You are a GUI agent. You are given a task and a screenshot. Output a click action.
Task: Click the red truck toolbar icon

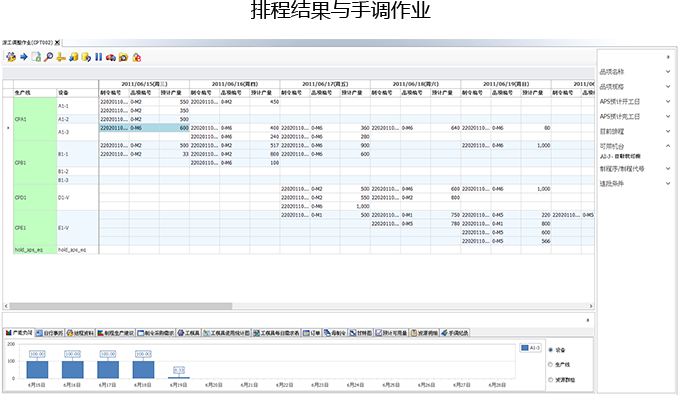pyautogui.click(x=111, y=57)
